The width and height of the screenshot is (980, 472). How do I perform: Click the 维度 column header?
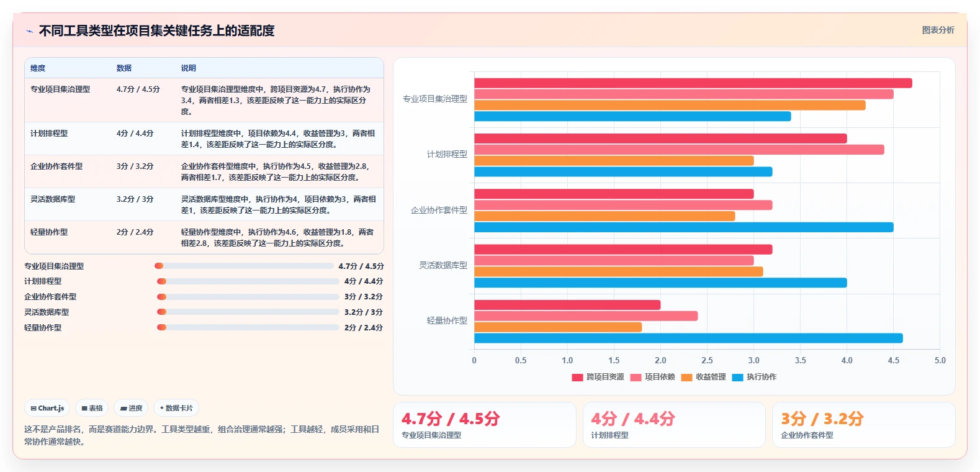(x=38, y=68)
